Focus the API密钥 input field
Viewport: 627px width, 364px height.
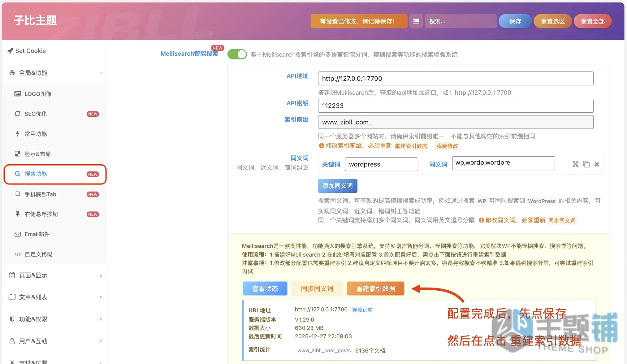[456, 106]
